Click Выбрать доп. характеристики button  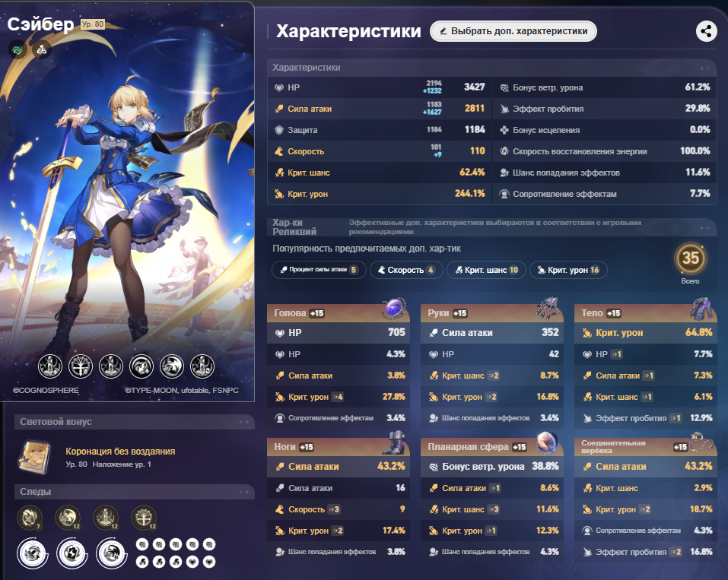(x=513, y=31)
